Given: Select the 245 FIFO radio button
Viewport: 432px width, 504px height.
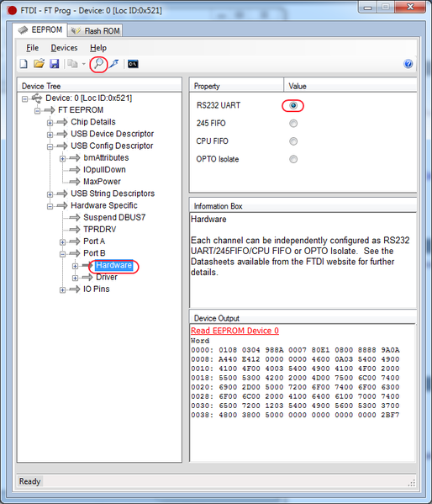Looking at the screenshot, I should [293, 124].
